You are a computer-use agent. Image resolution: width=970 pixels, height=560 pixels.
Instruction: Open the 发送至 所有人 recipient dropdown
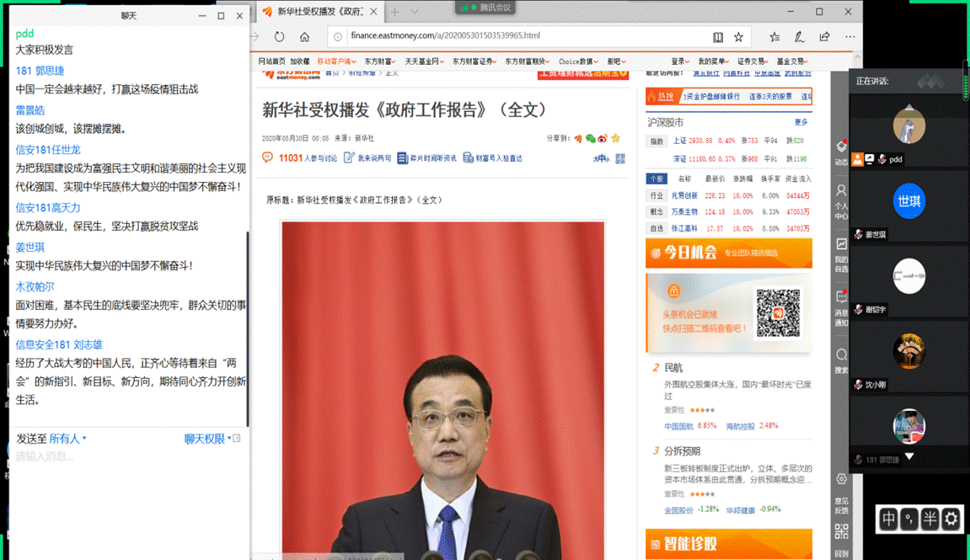(67, 439)
